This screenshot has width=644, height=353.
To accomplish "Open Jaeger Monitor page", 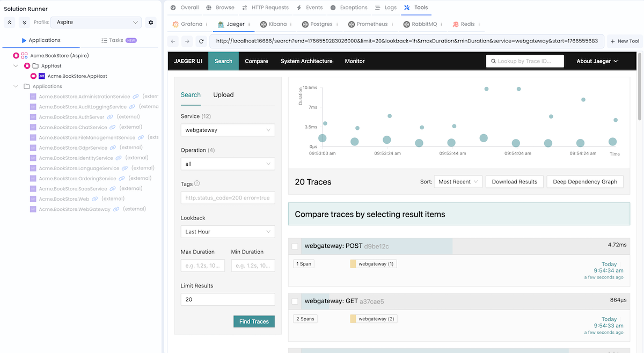I will [x=355, y=61].
